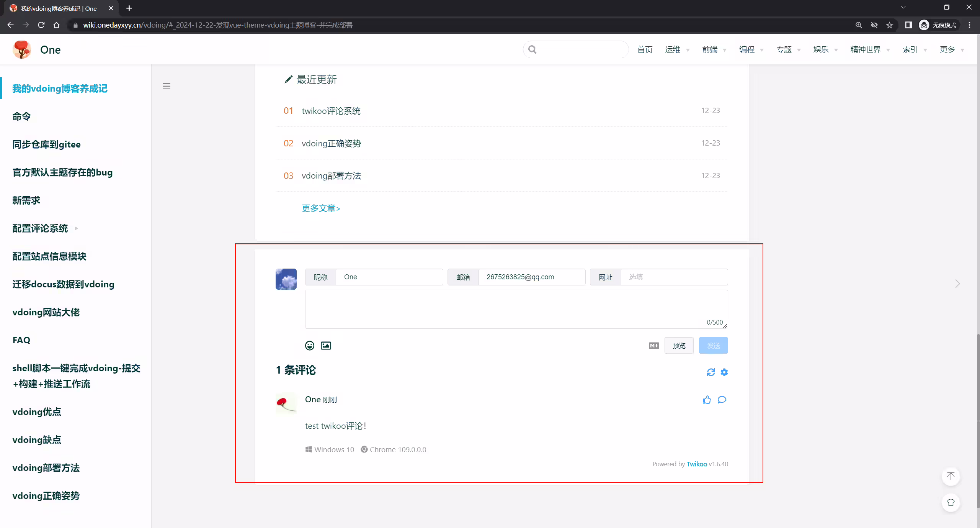Select vdoing优点 in the sidebar
The width and height of the screenshot is (980, 528).
coord(37,412)
